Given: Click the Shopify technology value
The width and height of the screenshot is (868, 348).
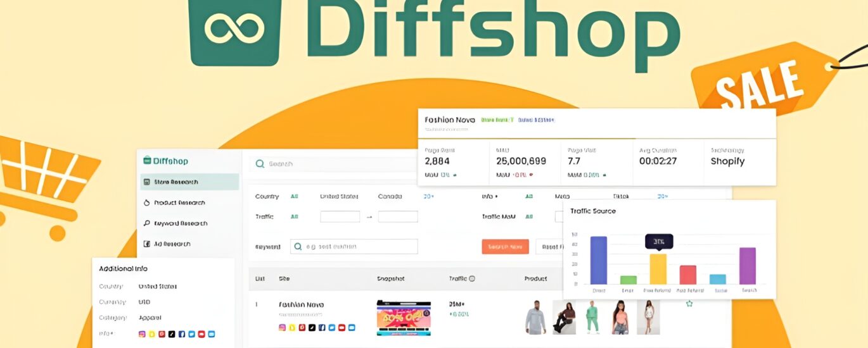Looking at the screenshot, I should tap(727, 161).
